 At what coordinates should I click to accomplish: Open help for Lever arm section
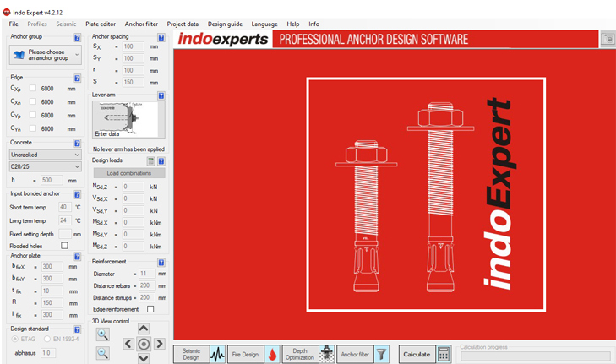[161, 95]
